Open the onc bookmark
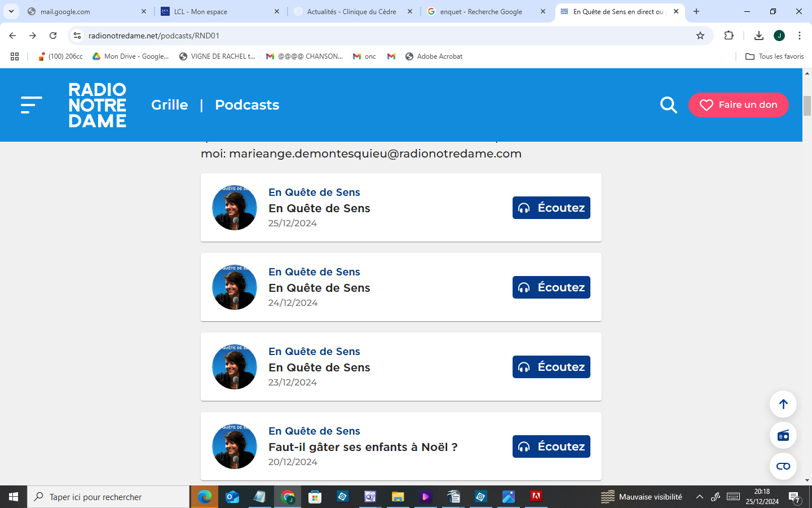Image resolution: width=812 pixels, height=508 pixels. pos(364,56)
